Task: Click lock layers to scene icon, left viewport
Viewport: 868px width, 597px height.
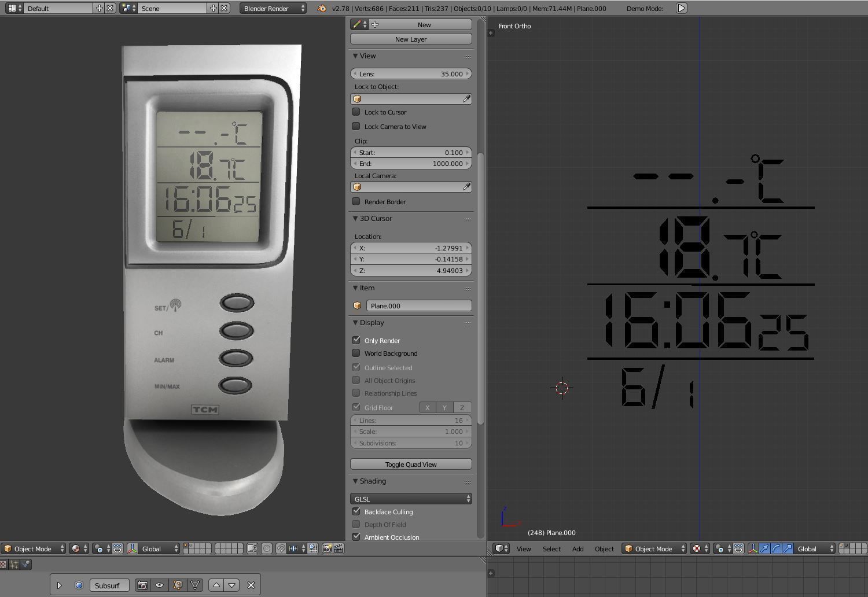Action: click(x=252, y=548)
